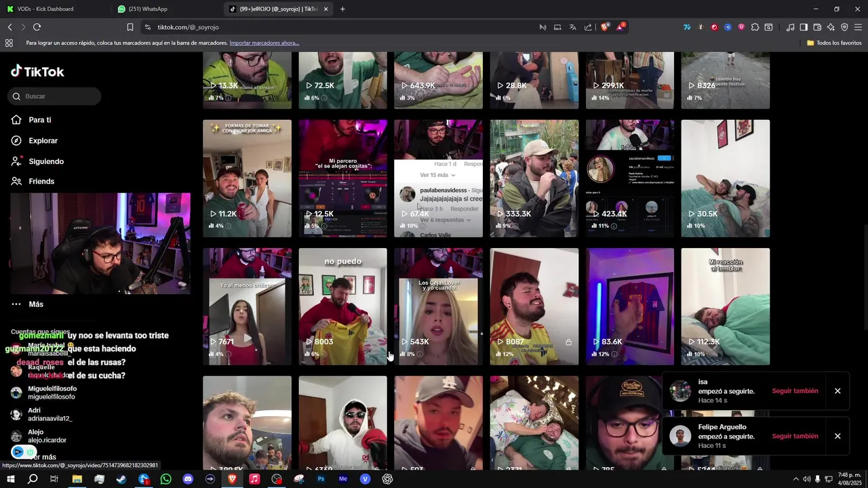The height and width of the screenshot is (488, 868).
Task: Open Windows taskbar search
Action: pyautogui.click(x=32, y=479)
